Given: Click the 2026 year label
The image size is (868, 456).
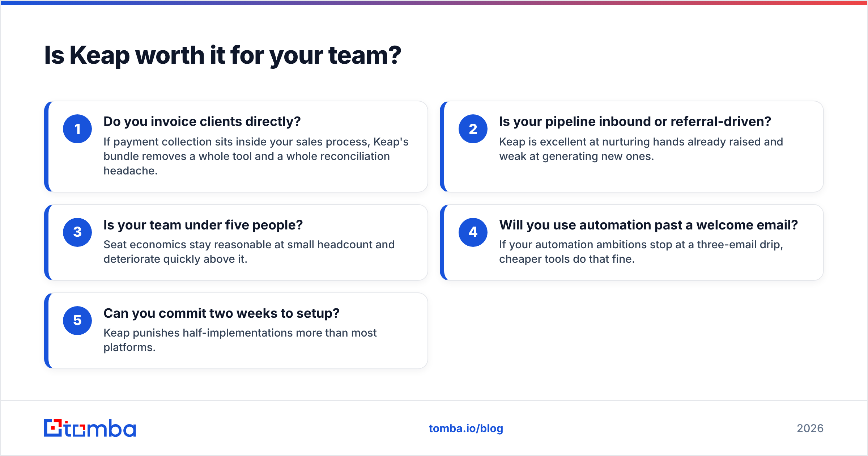Looking at the screenshot, I should point(810,428).
